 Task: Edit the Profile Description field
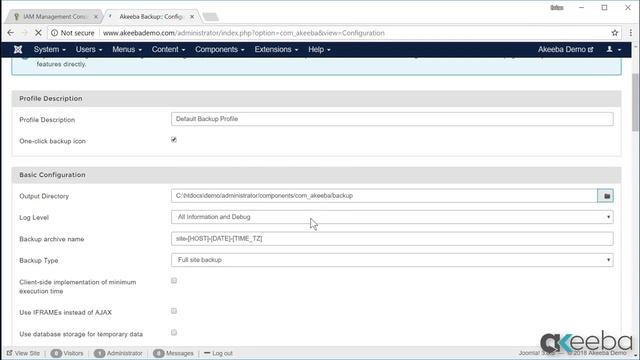[x=392, y=119]
